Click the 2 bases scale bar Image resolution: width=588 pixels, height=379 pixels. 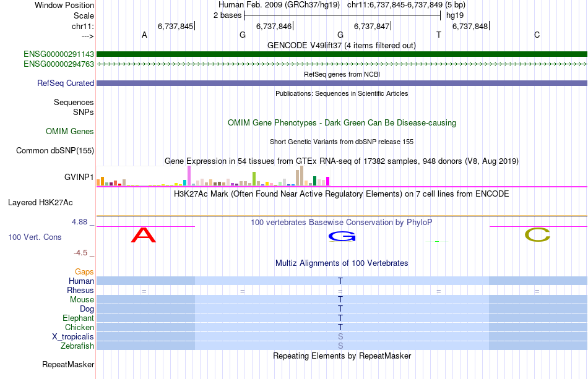342,15
